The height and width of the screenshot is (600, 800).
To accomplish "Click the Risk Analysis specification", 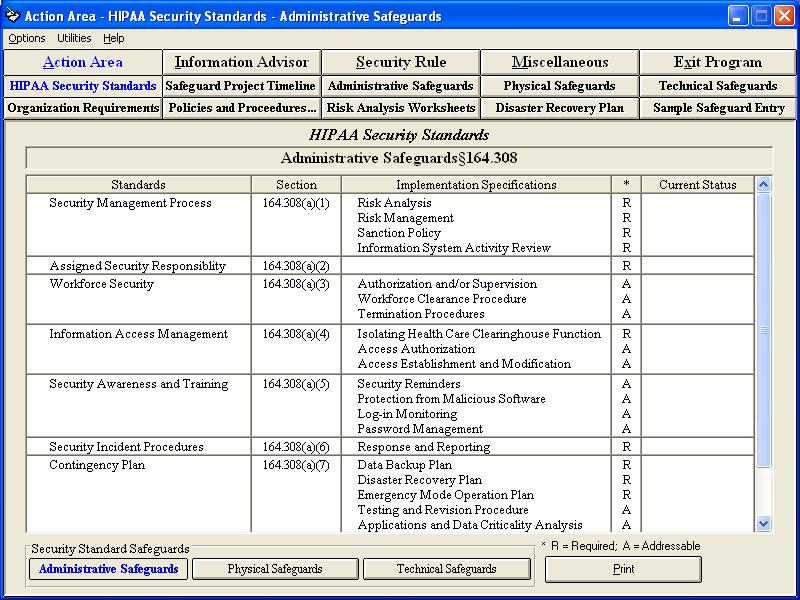I will [394, 203].
